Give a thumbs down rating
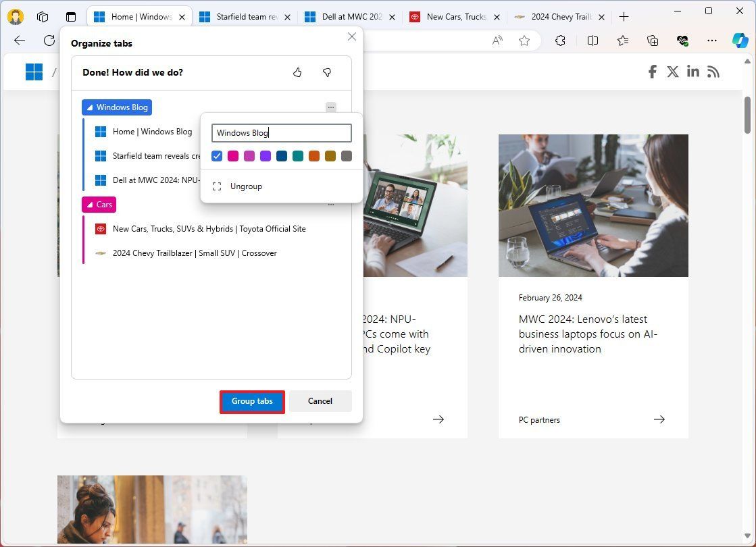The width and height of the screenshot is (756, 547). coord(327,72)
